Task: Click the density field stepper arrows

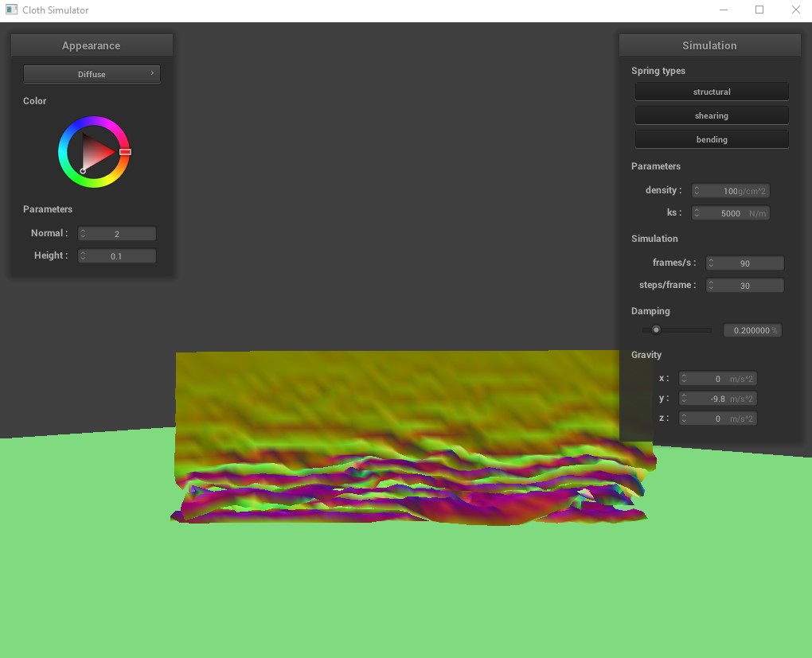Action: [697, 190]
